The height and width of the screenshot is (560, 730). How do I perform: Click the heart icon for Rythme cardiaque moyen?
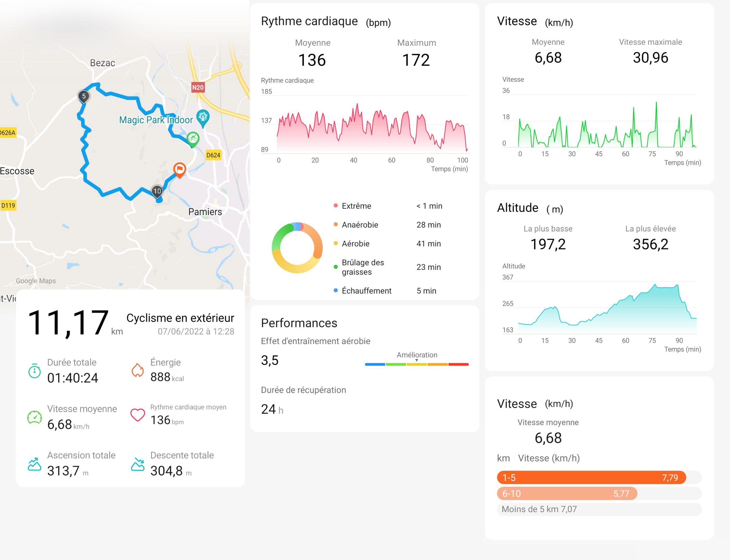click(138, 415)
